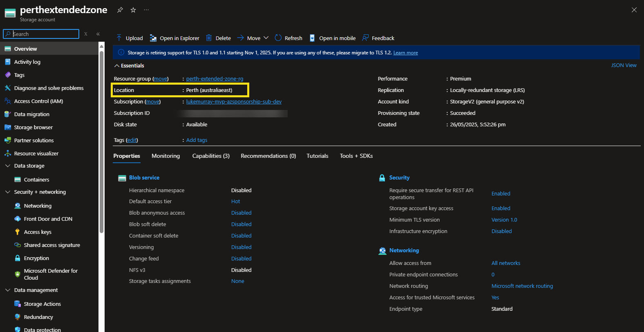Click the Delete trash can icon
This screenshot has width=644, height=332.
pyautogui.click(x=209, y=38)
